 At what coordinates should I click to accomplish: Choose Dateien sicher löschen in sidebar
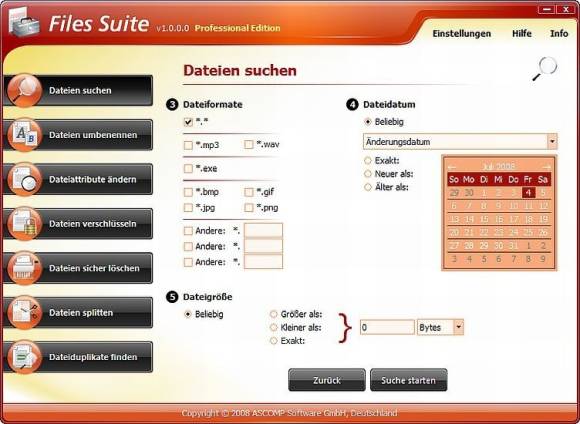tap(78, 268)
